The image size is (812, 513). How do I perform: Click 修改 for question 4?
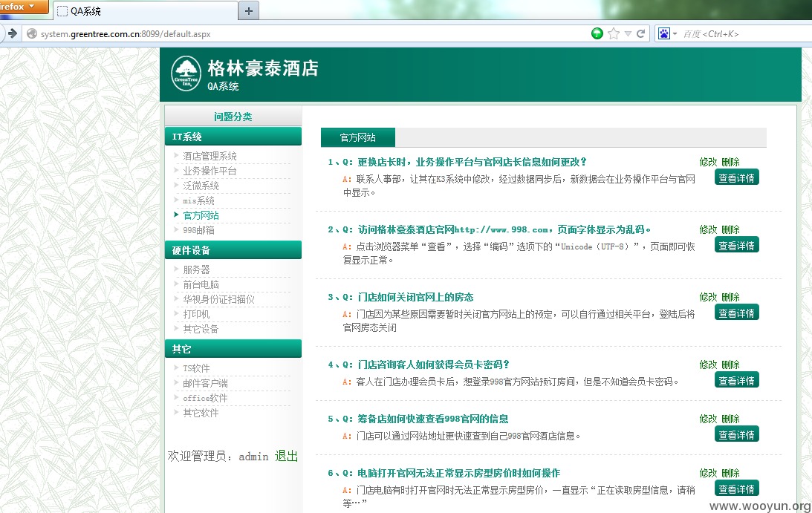709,365
